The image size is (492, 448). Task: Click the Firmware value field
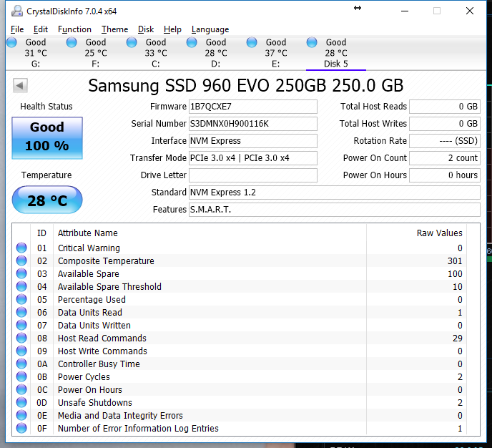tap(252, 107)
